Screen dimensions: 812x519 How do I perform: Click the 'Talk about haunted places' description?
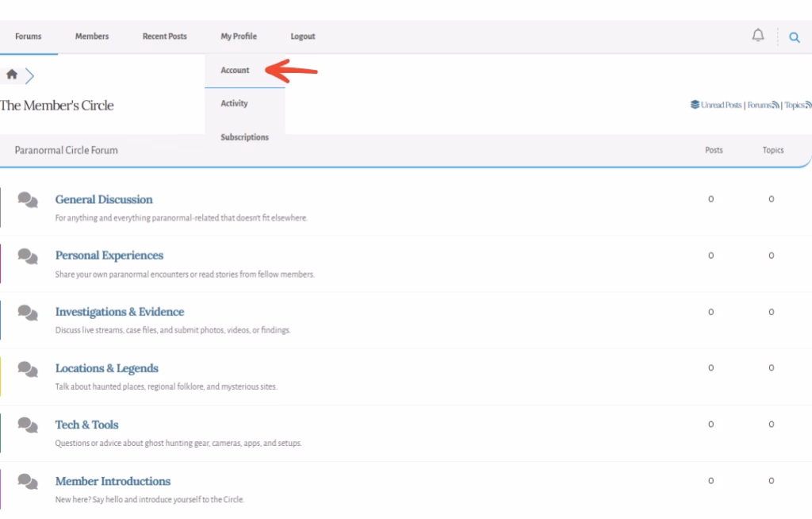point(167,386)
